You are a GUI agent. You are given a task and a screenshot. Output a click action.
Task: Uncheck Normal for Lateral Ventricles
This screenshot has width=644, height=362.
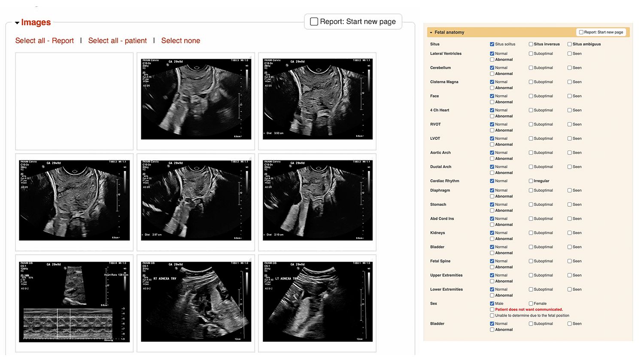492,54
